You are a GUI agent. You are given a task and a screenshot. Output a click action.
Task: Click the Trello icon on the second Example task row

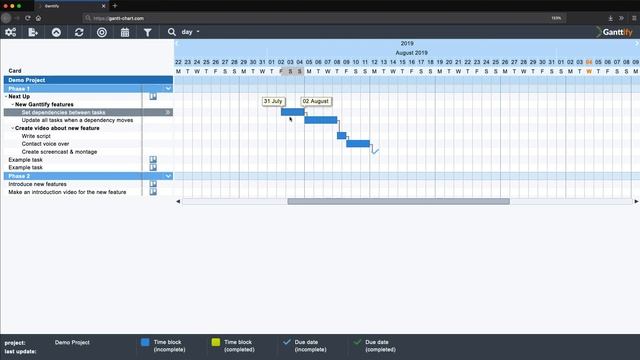(x=153, y=167)
